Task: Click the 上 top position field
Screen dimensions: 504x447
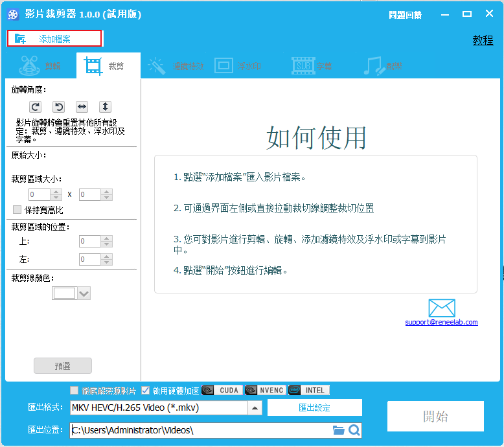Action: coord(90,241)
